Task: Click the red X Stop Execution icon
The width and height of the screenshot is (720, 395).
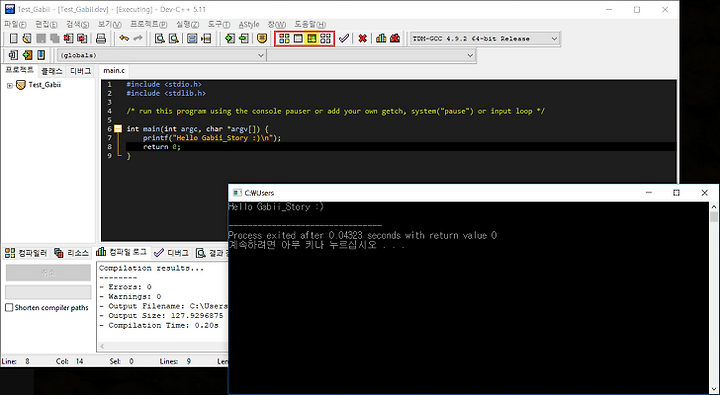Action: [x=362, y=39]
